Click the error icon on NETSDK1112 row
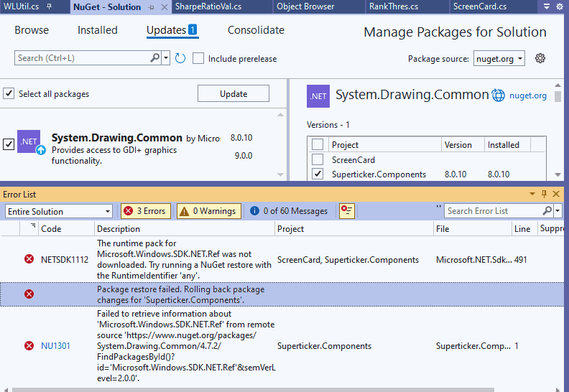This screenshot has height=392, width=569. coord(29,259)
